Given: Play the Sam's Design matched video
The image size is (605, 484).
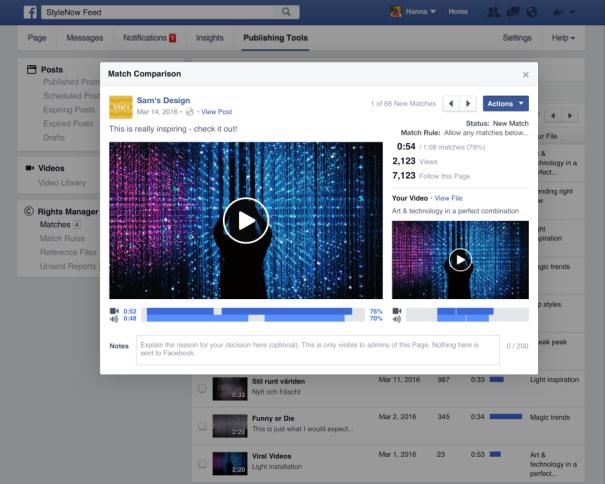Looking at the screenshot, I should (245, 220).
